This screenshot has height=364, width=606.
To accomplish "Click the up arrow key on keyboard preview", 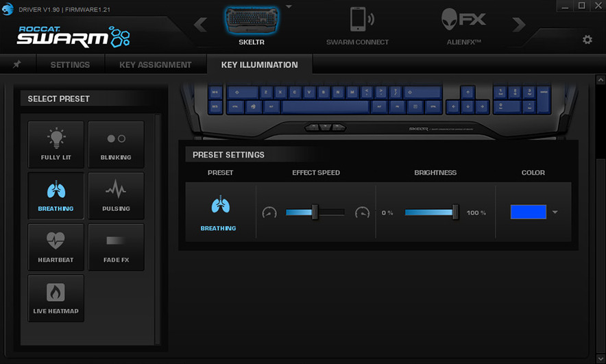I will 468,93.
